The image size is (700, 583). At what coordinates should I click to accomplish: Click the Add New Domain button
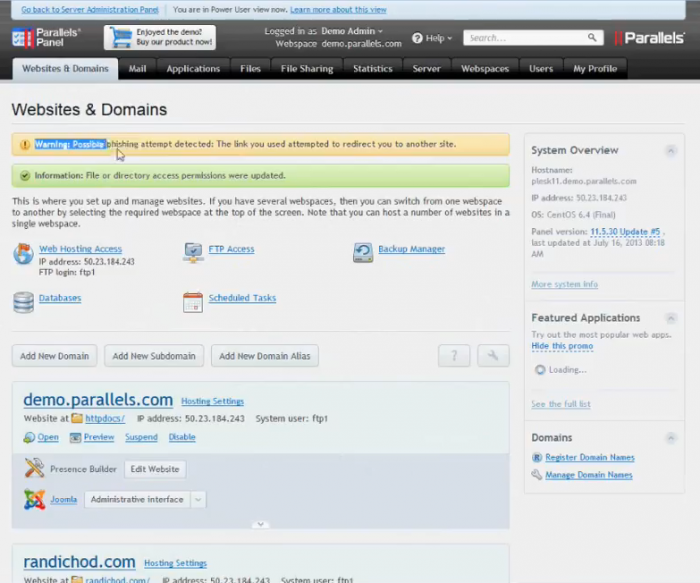point(54,356)
